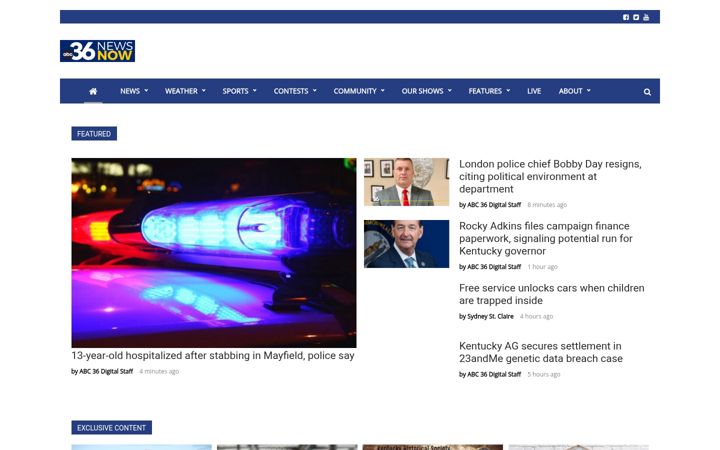The image size is (720, 450).
Task: Open Sydney St. Claire author link
Action: (x=490, y=316)
